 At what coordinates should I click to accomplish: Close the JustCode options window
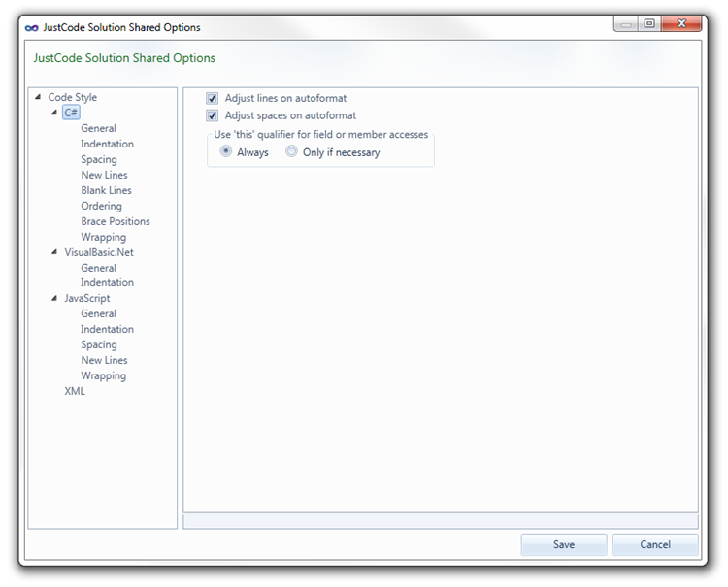coord(681,23)
